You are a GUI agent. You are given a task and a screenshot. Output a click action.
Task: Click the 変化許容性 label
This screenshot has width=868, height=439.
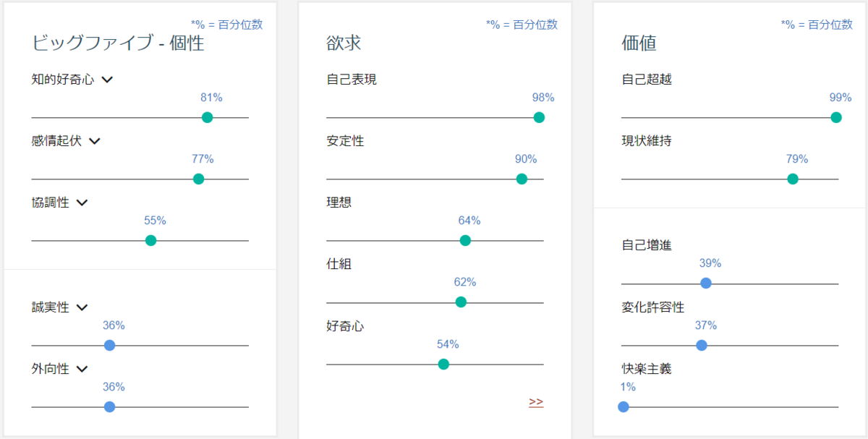(653, 307)
